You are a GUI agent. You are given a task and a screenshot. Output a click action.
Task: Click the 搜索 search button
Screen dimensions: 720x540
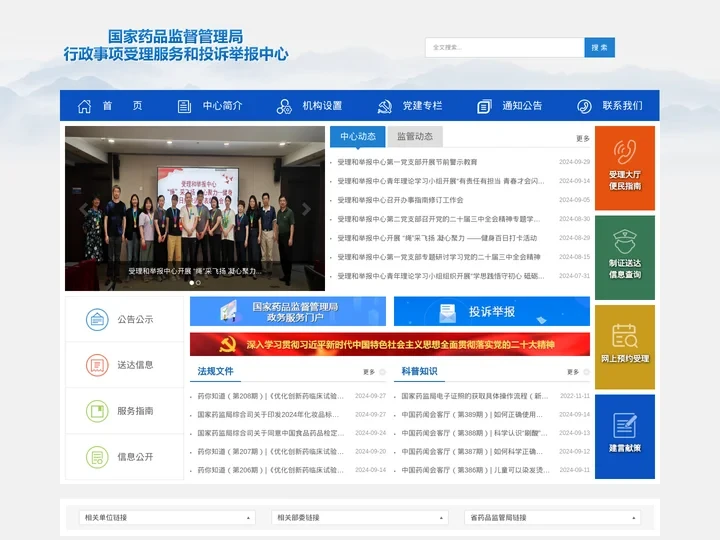tap(599, 47)
